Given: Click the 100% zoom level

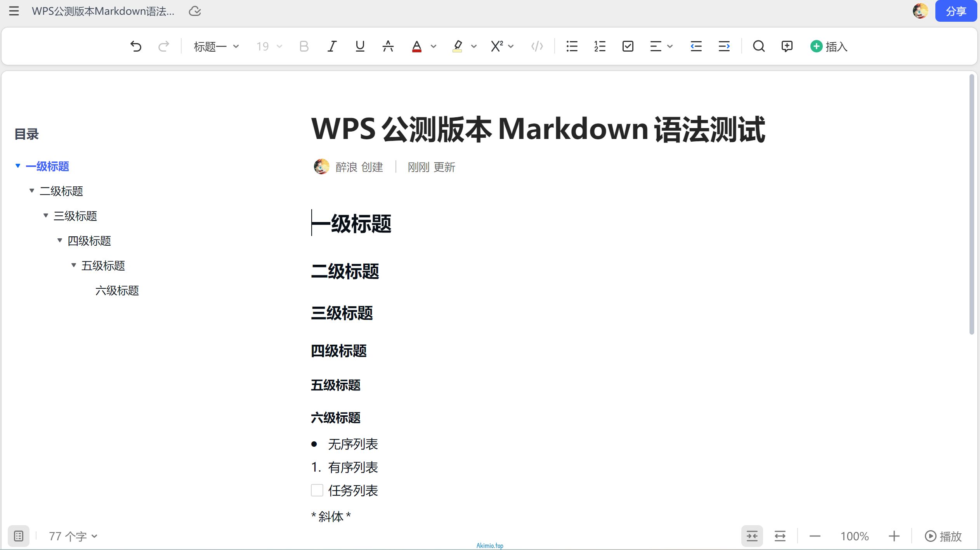Looking at the screenshot, I should click(855, 536).
